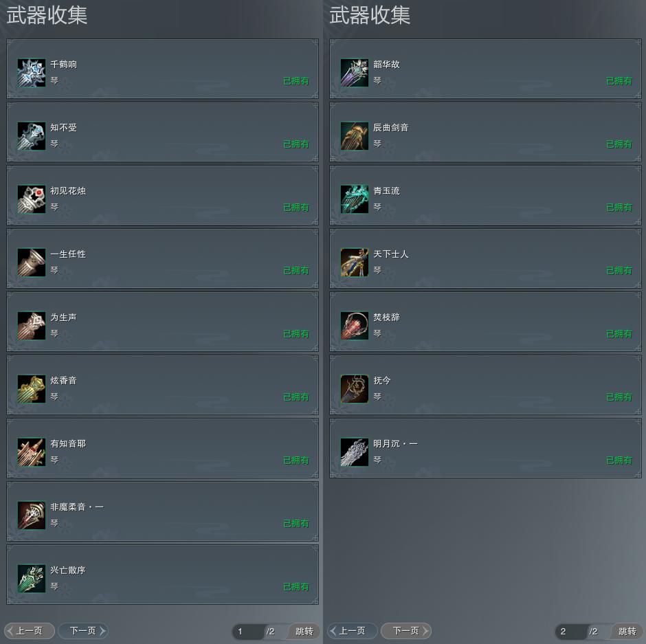The image size is (646, 644).
Task: Click the 明月沉·一 silver weapon icon
Action: tap(355, 452)
